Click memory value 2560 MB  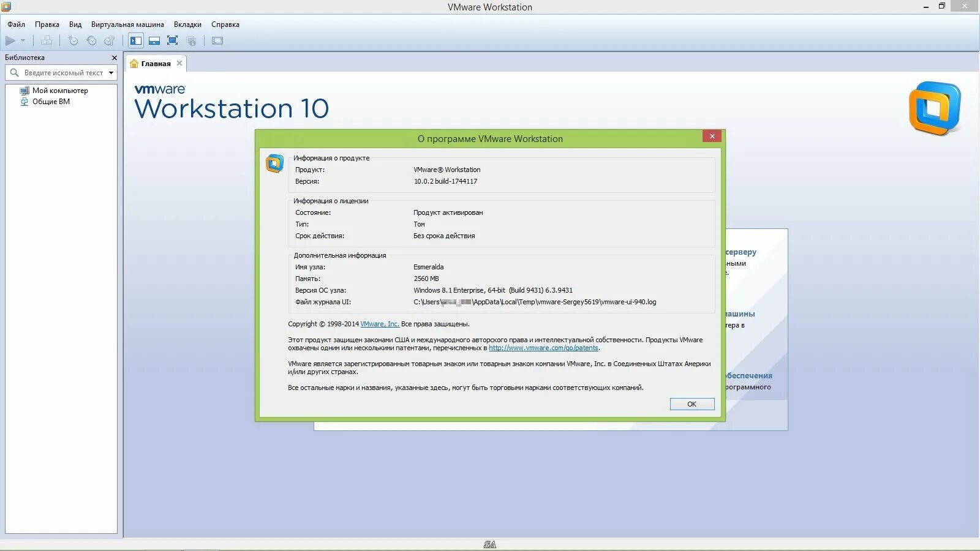click(426, 279)
